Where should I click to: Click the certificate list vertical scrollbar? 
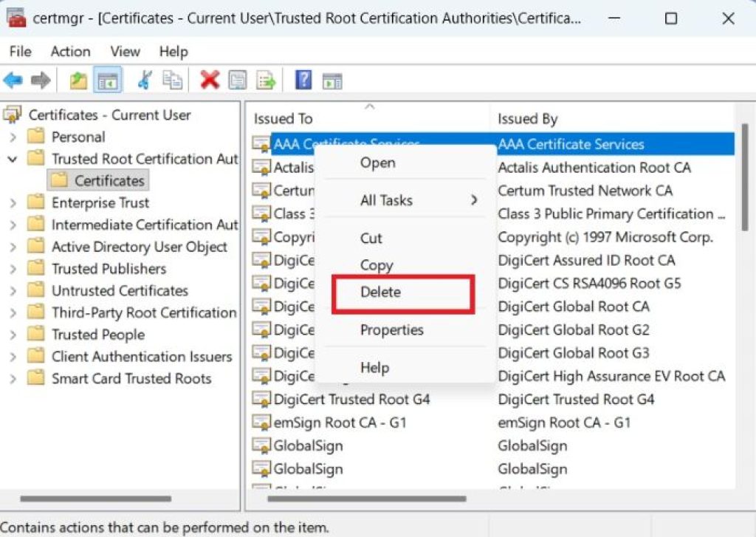tap(743, 177)
